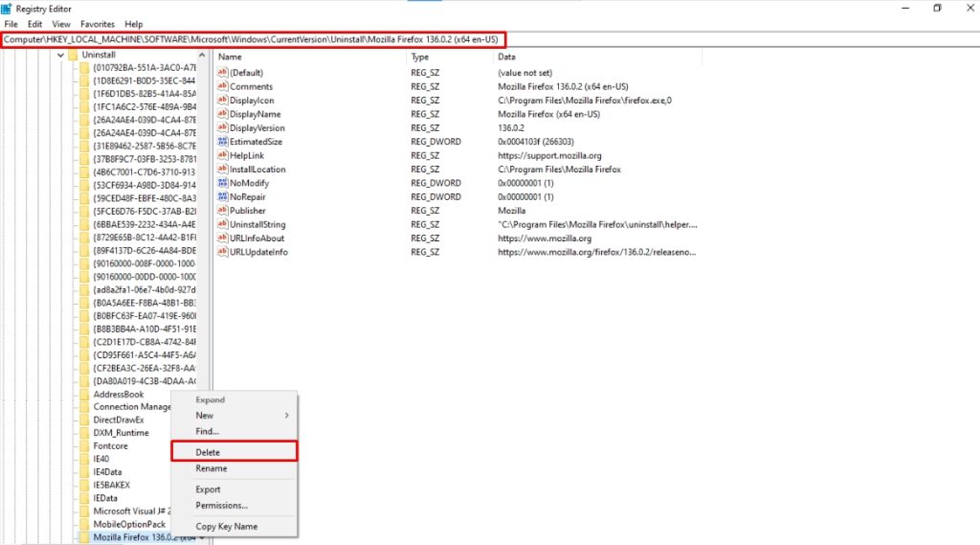
Task: Select the IEData key
Action: (x=105, y=498)
